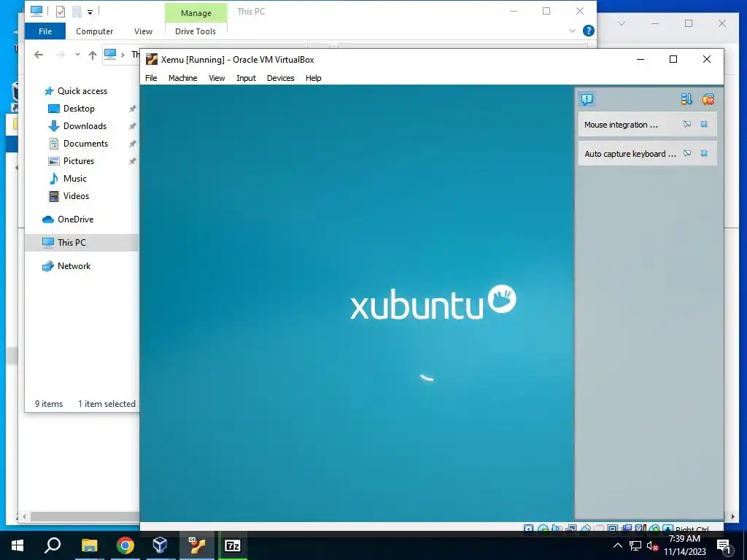This screenshot has height=560, width=747.
Task: Open Documents in Quick access
Action: [x=85, y=144]
